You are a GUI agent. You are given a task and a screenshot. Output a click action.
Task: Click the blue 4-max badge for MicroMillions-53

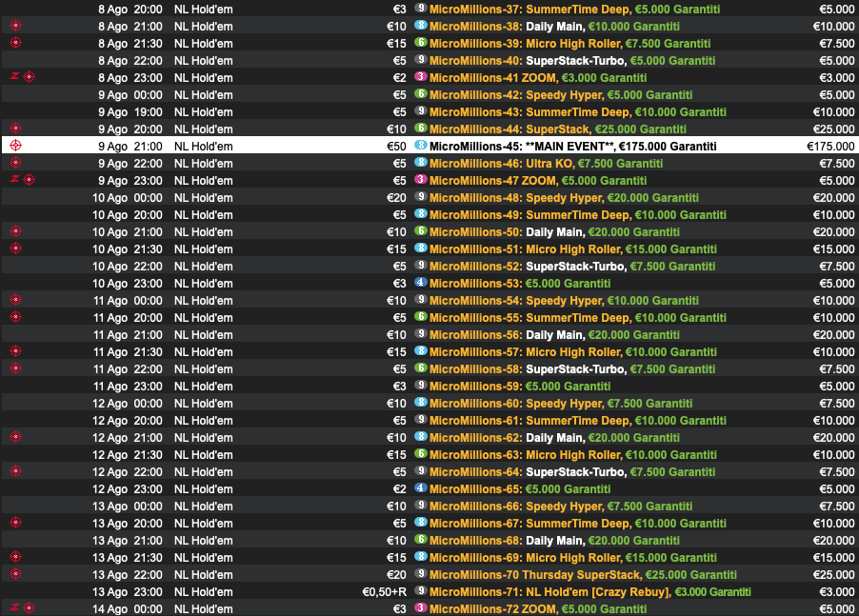click(x=421, y=283)
